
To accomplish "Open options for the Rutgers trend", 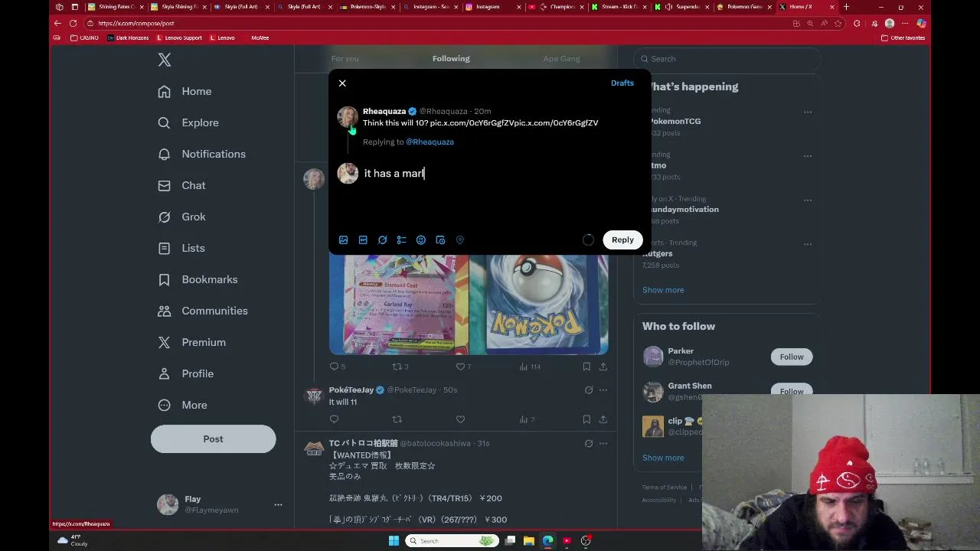I will coord(807,244).
